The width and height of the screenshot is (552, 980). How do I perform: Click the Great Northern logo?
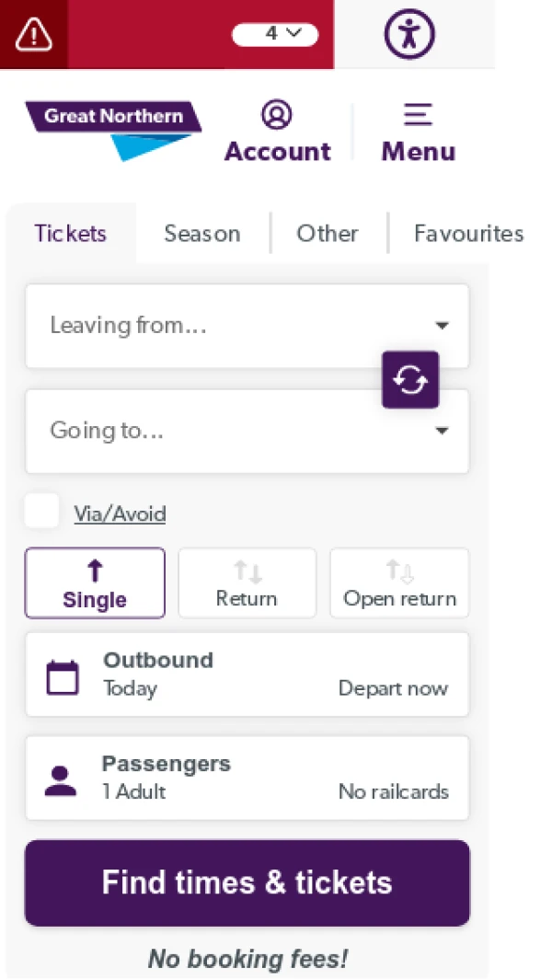pos(113,129)
